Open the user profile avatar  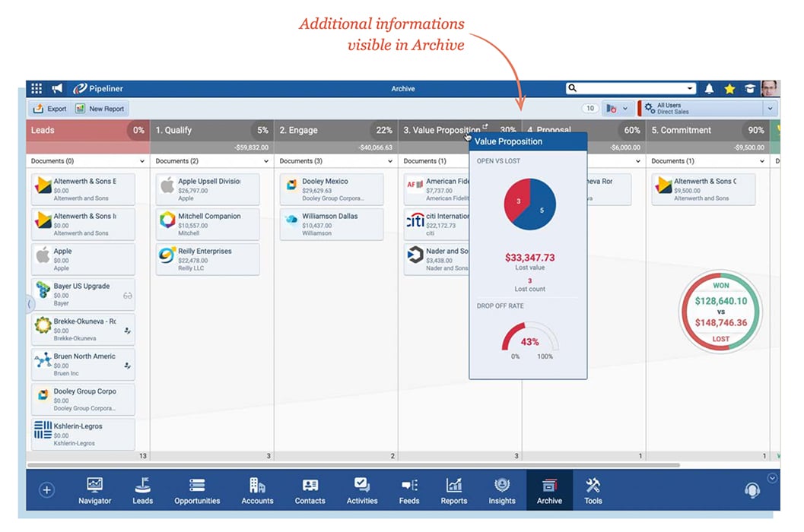click(x=770, y=89)
